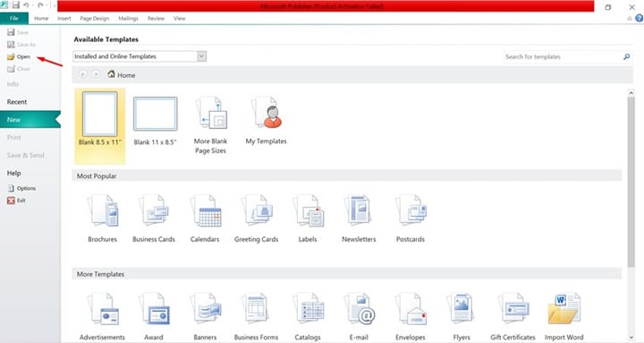This screenshot has width=644, height=343.
Task: Open the Publisher Help question mark icon
Action: [x=639, y=18]
